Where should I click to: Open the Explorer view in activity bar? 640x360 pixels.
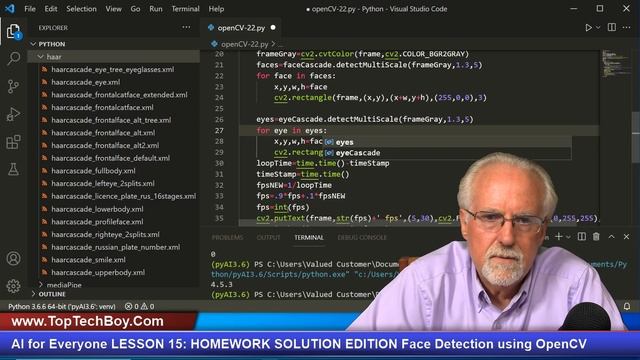(13, 31)
